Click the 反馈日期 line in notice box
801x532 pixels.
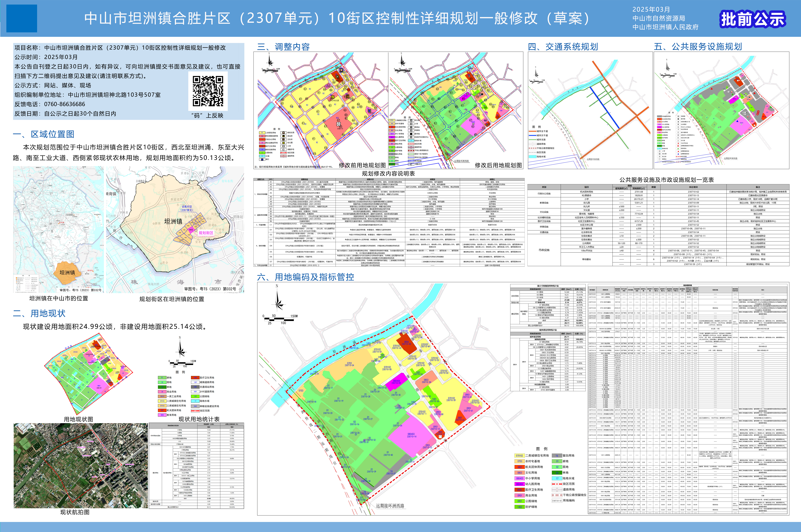[x=65, y=114]
